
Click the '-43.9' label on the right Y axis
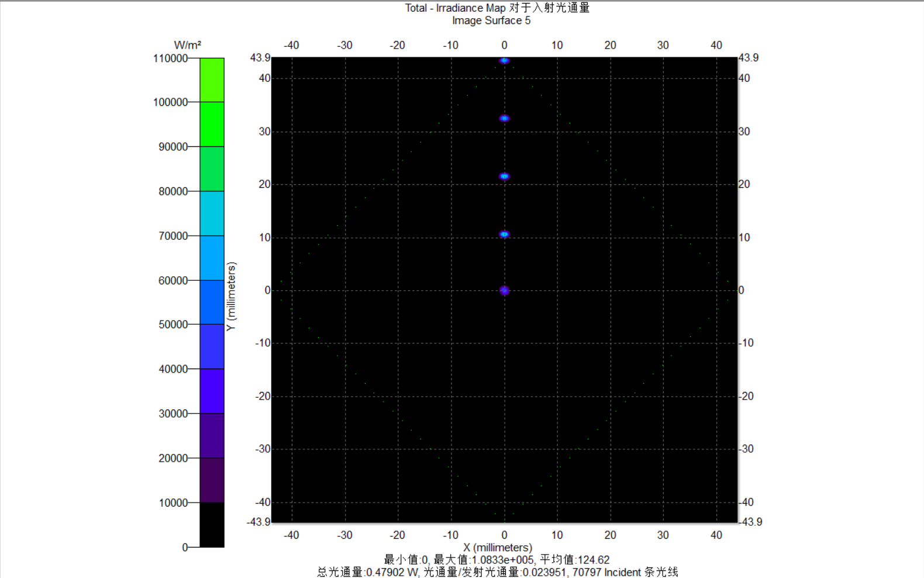751,522
